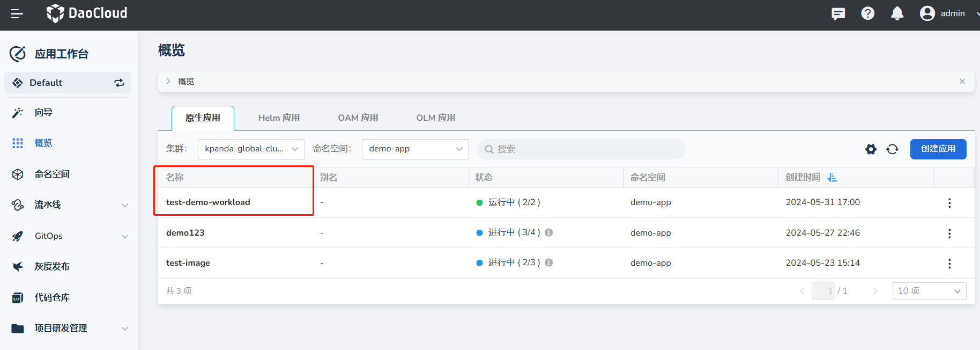Switch workspace using Default swap icon
Image resolution: width=980 pixels, height=350 pixels.
[x=119, y=83]
